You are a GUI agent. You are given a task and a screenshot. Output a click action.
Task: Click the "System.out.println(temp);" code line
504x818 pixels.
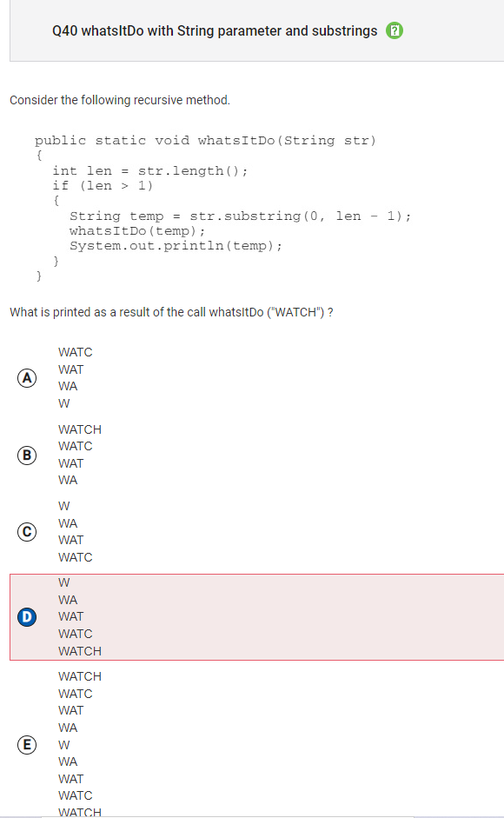coord(176,246)
